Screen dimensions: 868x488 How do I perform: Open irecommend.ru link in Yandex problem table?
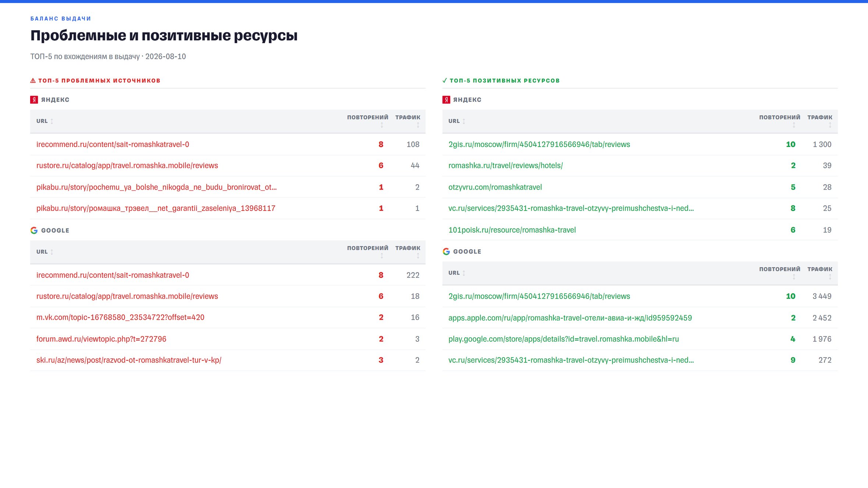113,144
